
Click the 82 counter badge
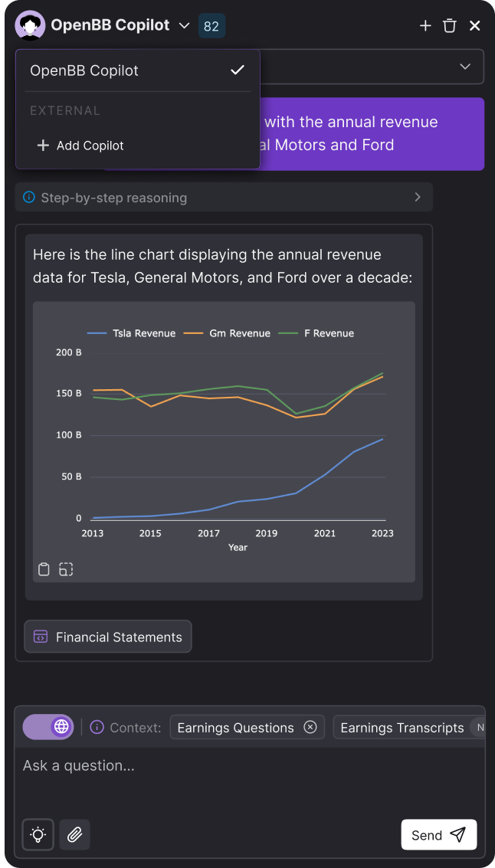[x=211, y=26]
